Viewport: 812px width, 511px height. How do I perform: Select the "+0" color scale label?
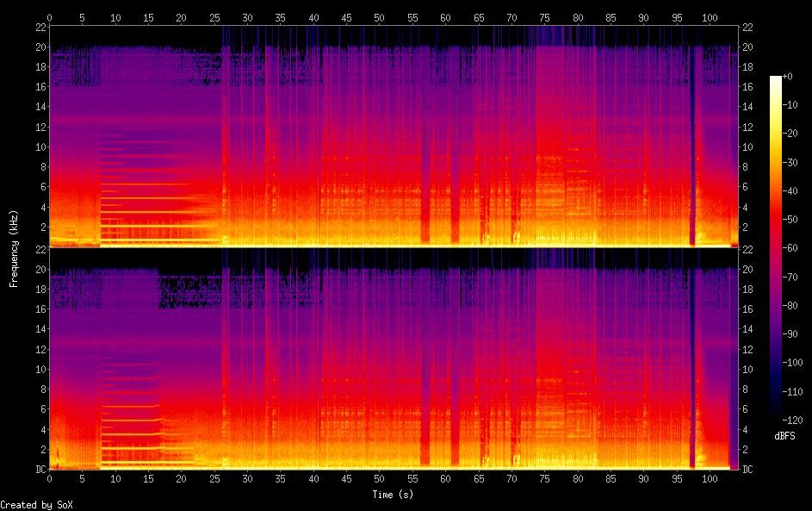tap(787, 77)
